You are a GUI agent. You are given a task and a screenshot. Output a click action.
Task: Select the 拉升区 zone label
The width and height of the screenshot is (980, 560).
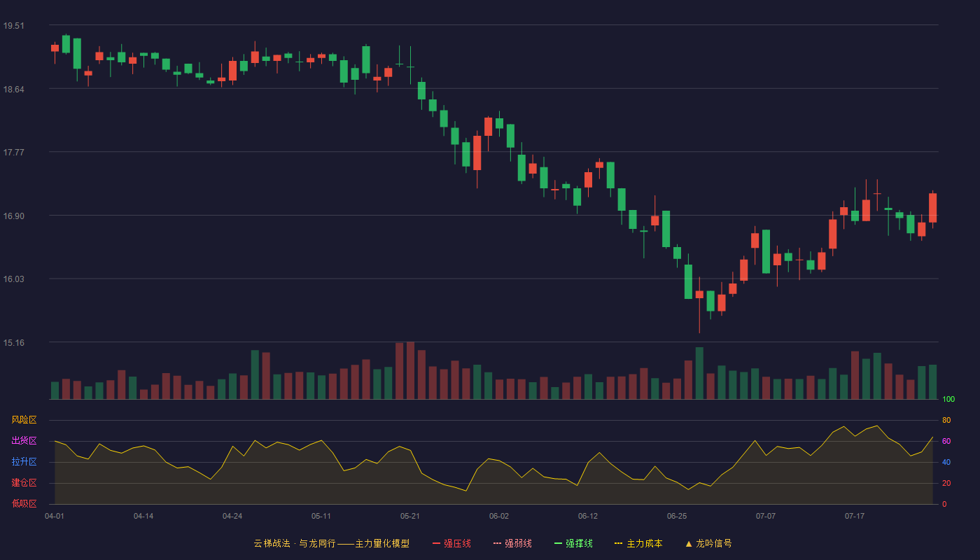pos(24,462)
